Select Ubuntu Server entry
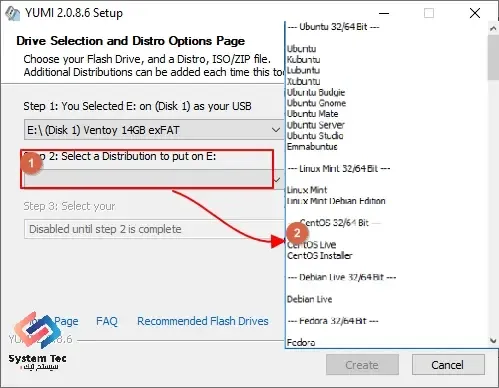The image size is (499, 388). click(315, 125)
